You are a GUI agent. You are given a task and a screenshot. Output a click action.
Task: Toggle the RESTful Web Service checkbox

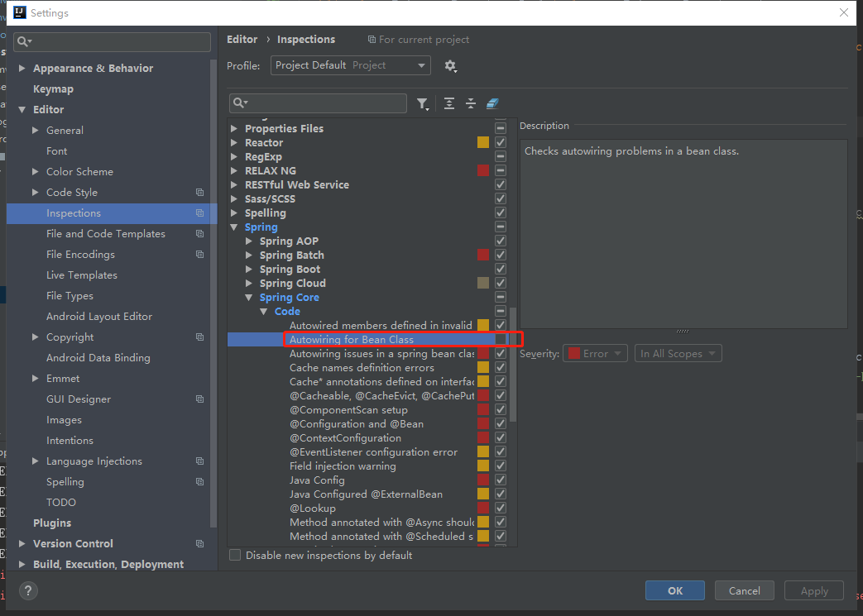point(501,185)
